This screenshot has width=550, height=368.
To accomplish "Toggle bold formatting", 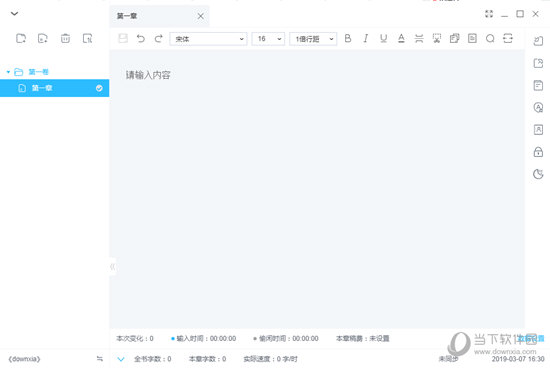I will coord(348,38).
